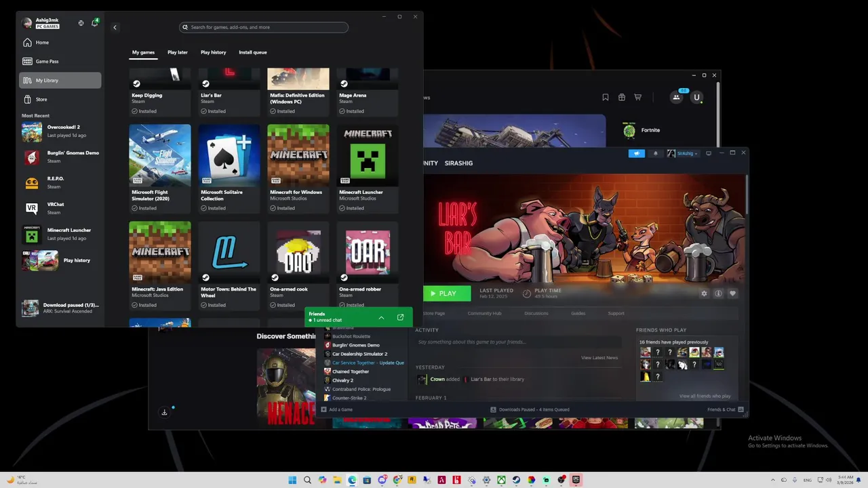
Task: Select Counter-Strike 2 in Steam list
Action: point(349,398)
